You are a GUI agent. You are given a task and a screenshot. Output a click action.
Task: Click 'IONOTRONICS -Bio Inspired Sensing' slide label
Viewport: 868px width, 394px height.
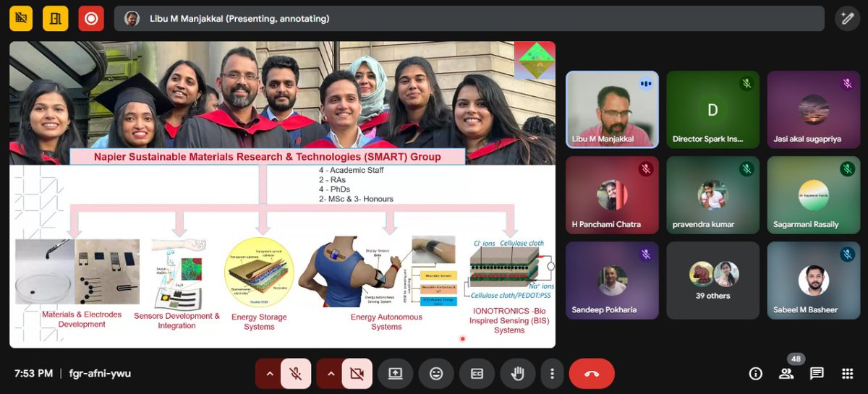tap(509, 320)
